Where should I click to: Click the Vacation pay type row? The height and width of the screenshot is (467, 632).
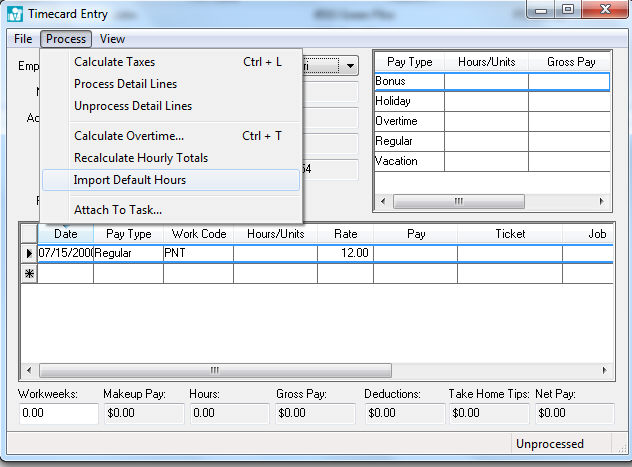(x=409, y=161)
